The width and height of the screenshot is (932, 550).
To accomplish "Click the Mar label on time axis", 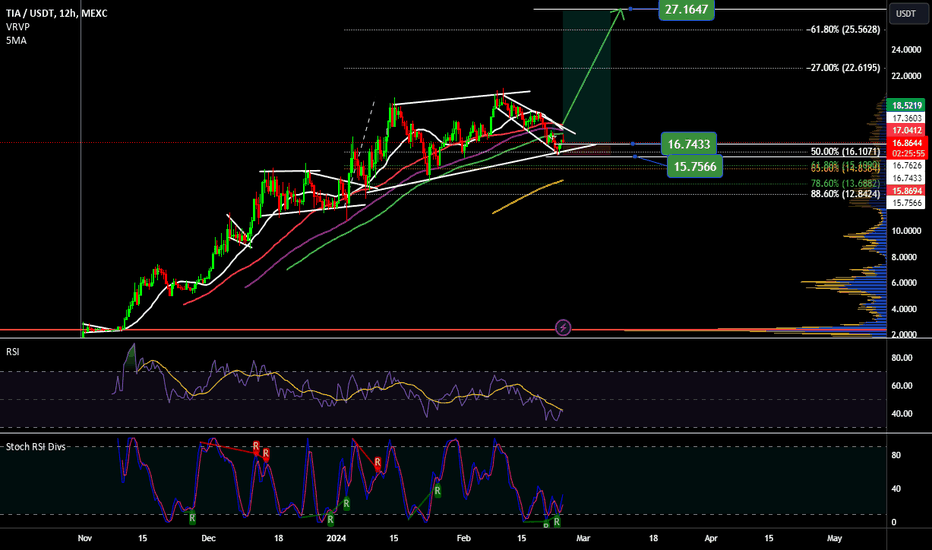I will click(583, 538).
